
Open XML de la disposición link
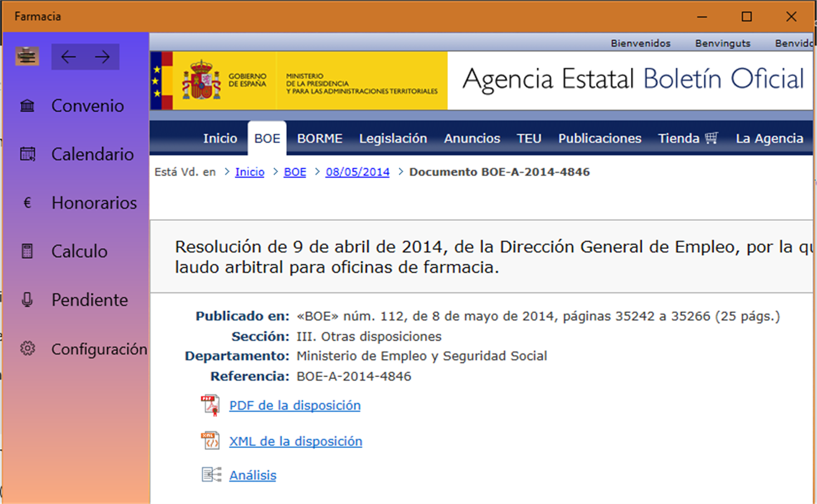(296, 441)
